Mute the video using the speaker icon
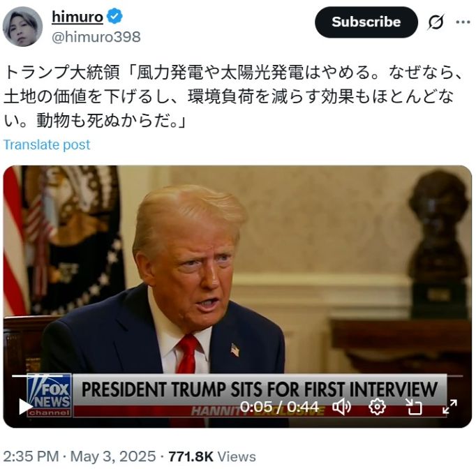The height and width of the screenshot is (469, 476). click(342, 406)
